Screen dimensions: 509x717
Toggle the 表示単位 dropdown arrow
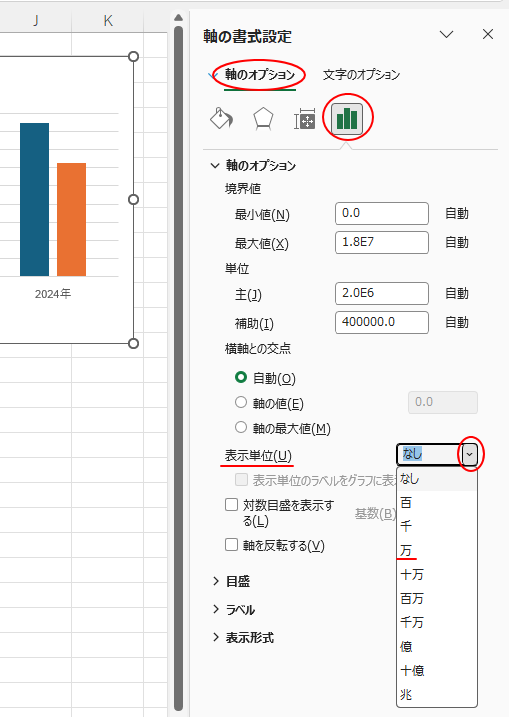click(469, 455)
